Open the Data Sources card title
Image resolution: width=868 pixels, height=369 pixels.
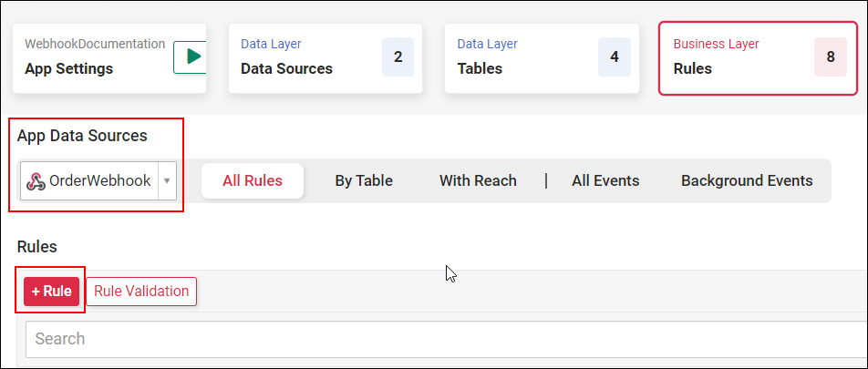(x=286, y=68)
